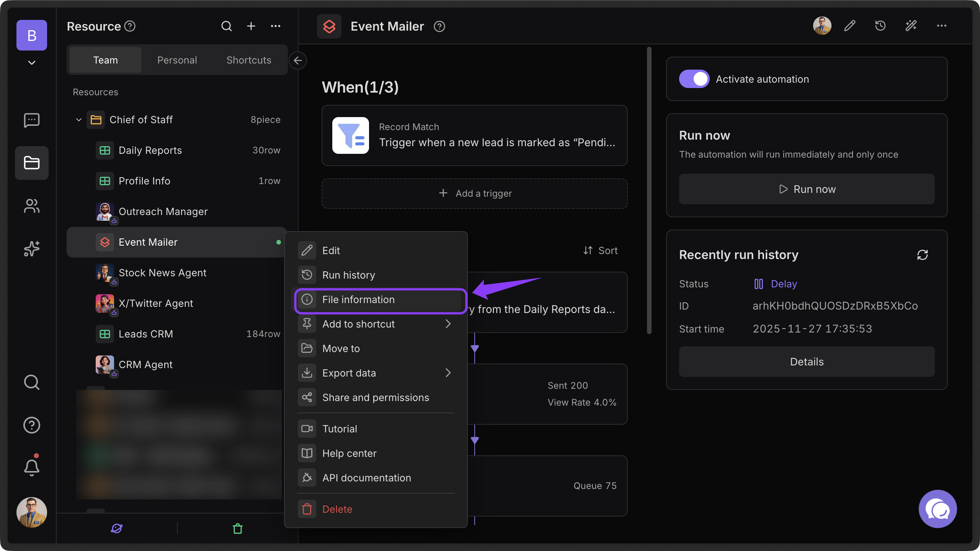The image size is (980, 551).
Task: Click the plus icon to add resource
Action: [251, 26]
